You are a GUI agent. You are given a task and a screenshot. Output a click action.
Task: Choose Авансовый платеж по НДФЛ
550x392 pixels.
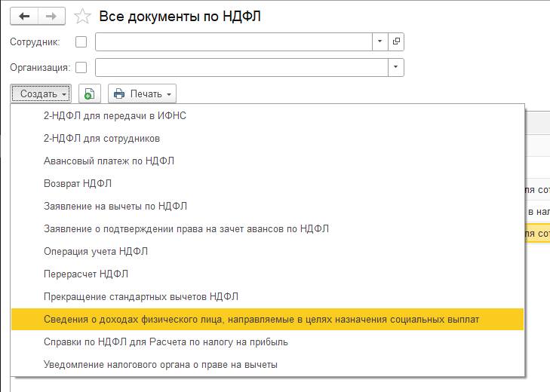tap(109, 161)
